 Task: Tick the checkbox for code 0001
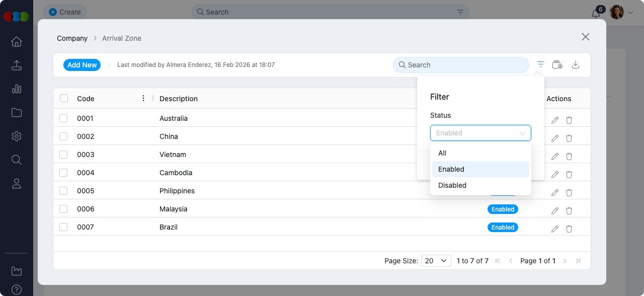pos(63,118)
